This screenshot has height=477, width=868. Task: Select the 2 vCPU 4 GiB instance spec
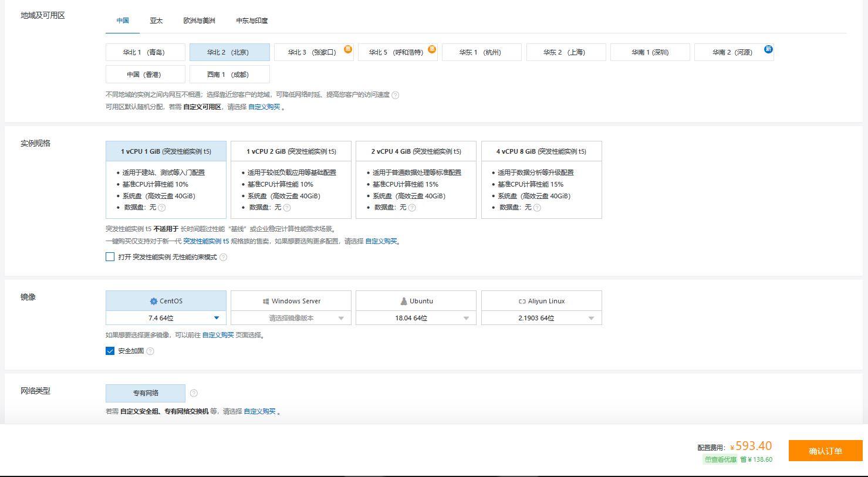click(416, 151)
